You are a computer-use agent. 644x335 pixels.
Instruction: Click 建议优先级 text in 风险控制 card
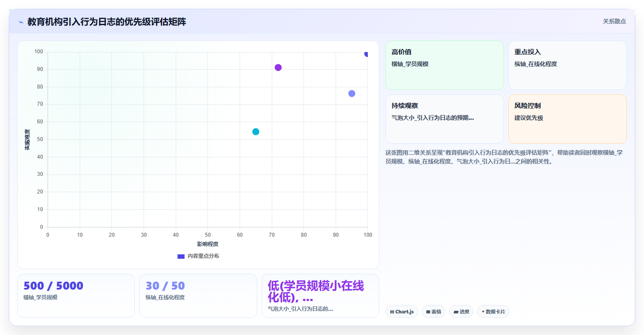529,118
